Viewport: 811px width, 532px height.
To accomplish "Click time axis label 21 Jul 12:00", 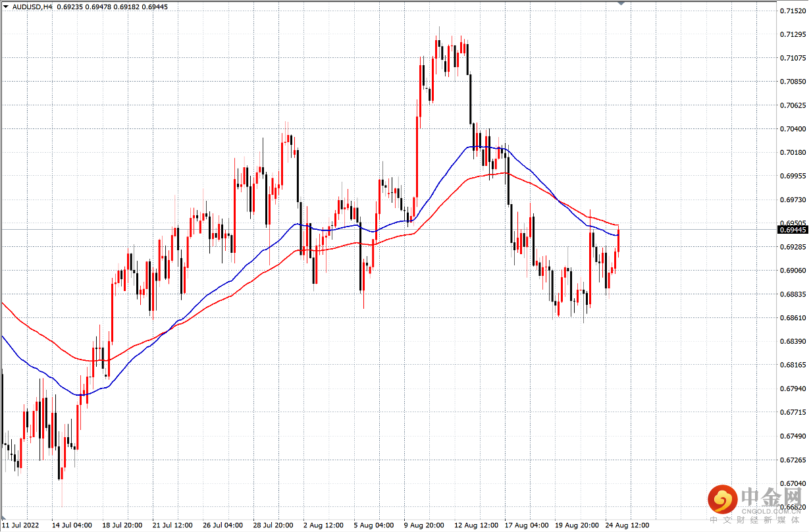I will [x=174, y=525].
